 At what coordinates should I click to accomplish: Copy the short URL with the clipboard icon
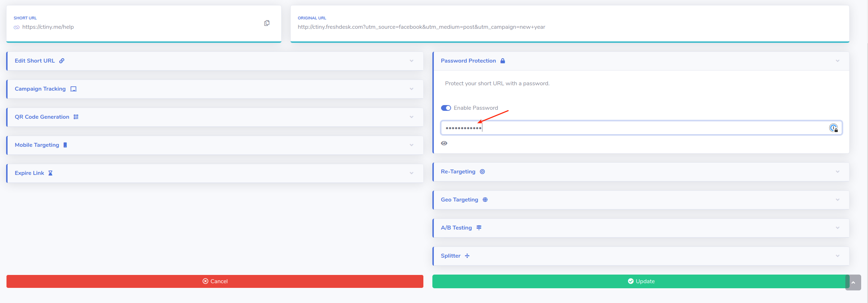click(x=267, y=23)
